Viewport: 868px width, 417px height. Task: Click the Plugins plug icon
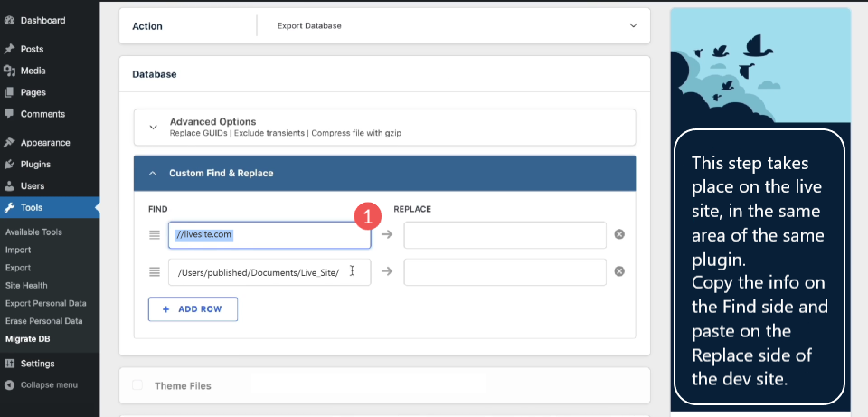click(9, 165)
